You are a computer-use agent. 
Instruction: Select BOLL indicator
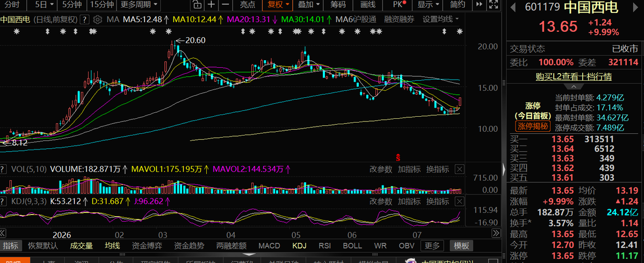(x=352, y=246)
